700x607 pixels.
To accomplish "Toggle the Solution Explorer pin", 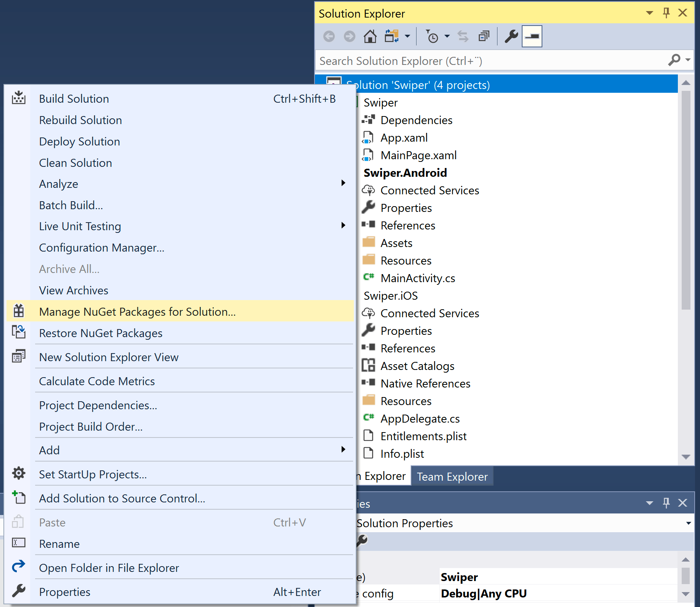I will click(666, 13).
